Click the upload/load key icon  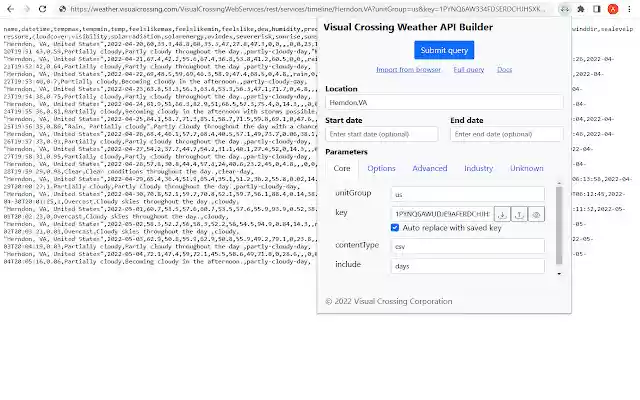click(x=519, y=214)
